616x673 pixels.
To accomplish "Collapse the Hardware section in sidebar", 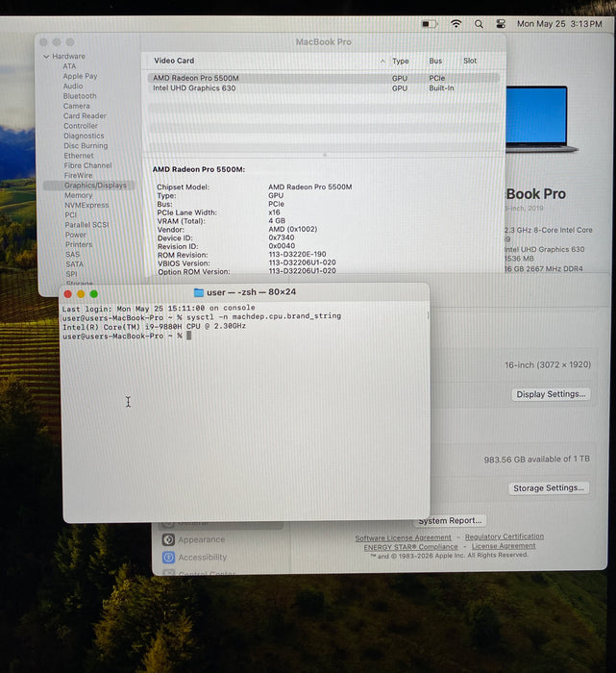I will [x=46, y=57].
